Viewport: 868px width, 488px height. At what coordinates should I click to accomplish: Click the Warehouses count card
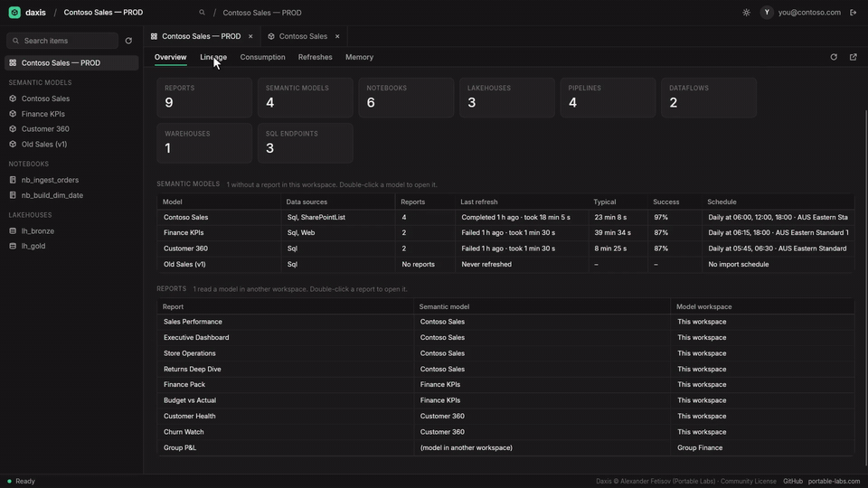204,143
